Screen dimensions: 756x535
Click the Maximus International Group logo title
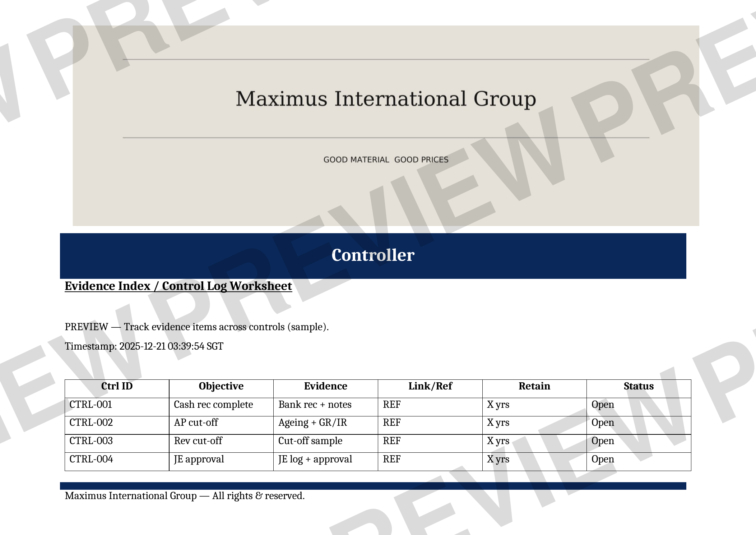tap(386, 99)
